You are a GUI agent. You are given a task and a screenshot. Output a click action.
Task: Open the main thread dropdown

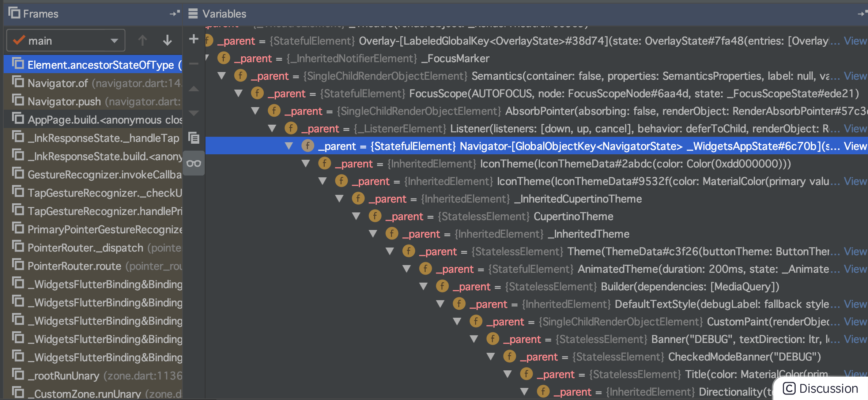[66, 41]
